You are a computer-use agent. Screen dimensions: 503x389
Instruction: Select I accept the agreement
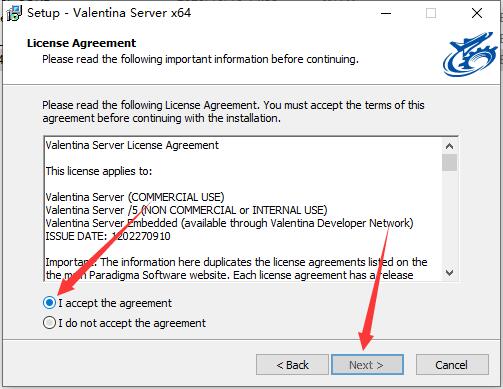point(49,303)
